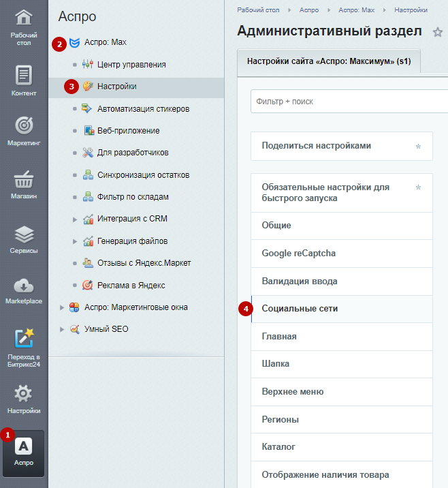
Task: Select Отзывы с Яндекс.Маркет in the tree
Action: (144, 263)
